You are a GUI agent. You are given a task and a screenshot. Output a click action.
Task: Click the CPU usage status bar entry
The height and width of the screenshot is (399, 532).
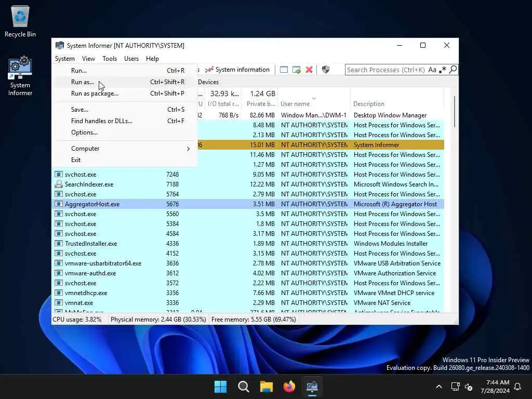click(77, 320)
